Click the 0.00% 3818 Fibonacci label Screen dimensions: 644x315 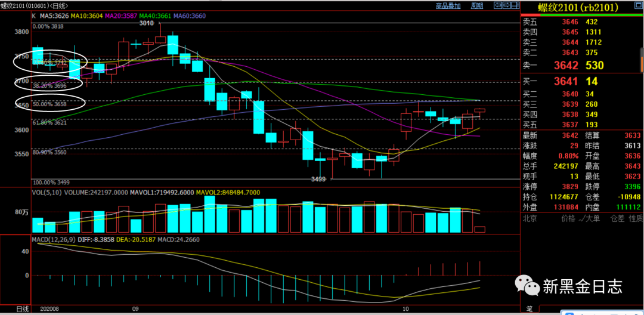pos(48,26)
